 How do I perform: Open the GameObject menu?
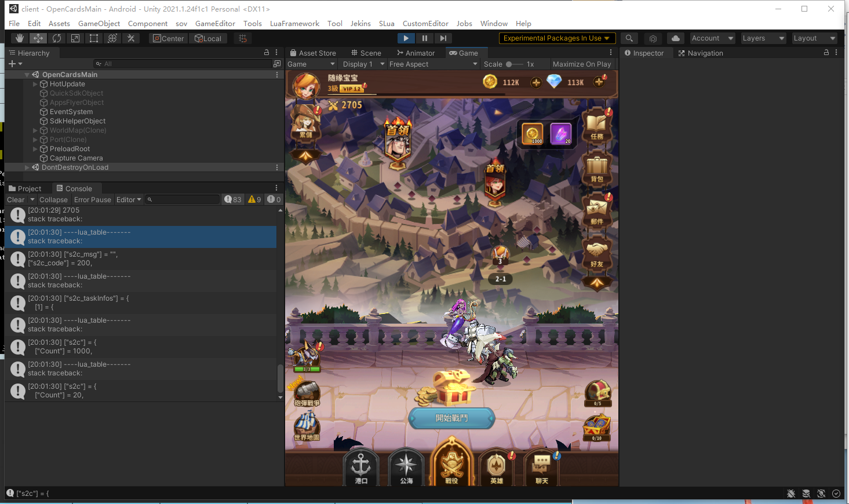coord(99,24)
